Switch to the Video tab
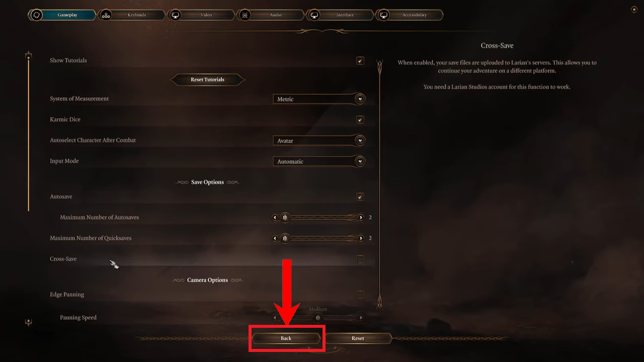The width and height of the screenshot is (644, 362). coord(201,15)
